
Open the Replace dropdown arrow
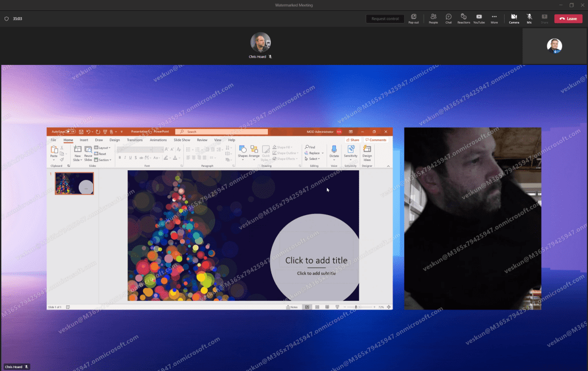pyautogui.click(x=322, y=153)
